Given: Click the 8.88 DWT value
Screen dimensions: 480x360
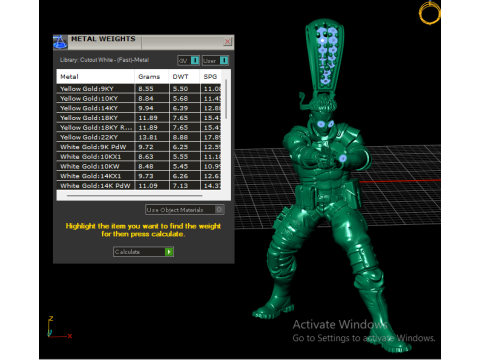Looking at the screenshot, I should 180,137.
